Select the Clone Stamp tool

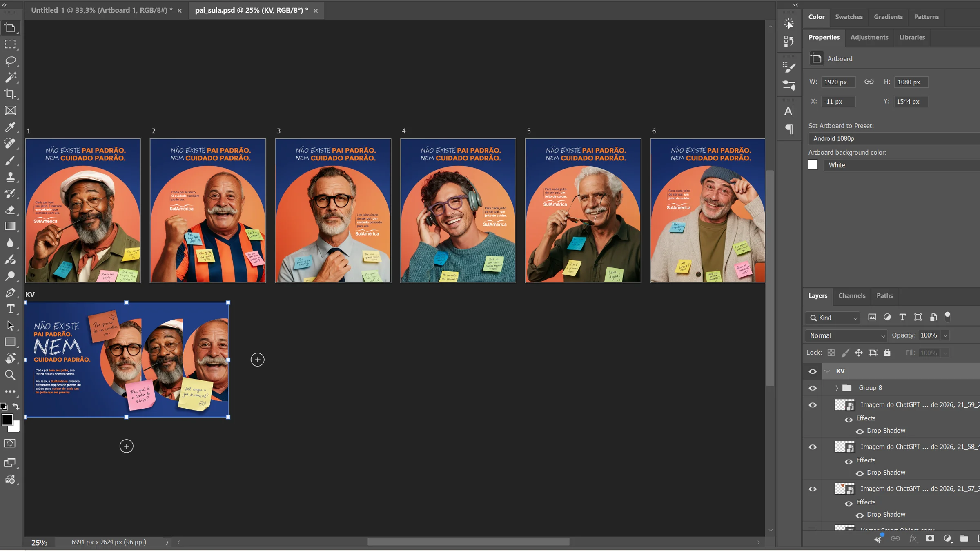[10, 177]
